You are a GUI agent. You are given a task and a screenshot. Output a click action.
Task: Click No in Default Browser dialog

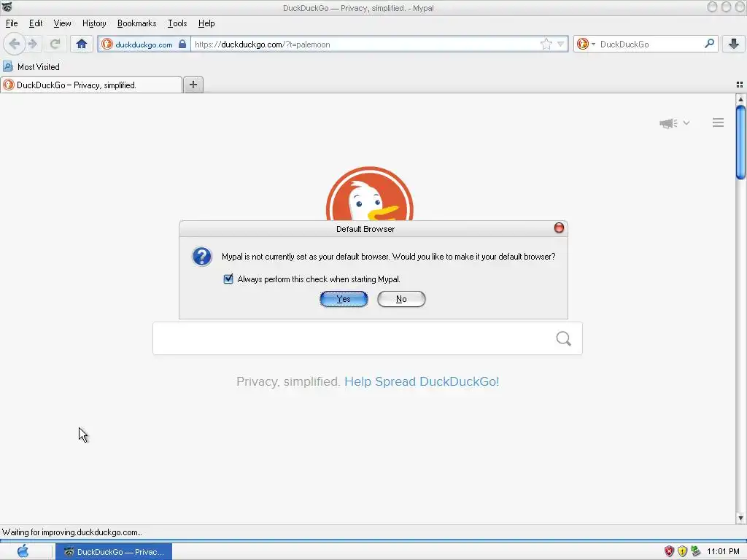[x=401, y=299]
